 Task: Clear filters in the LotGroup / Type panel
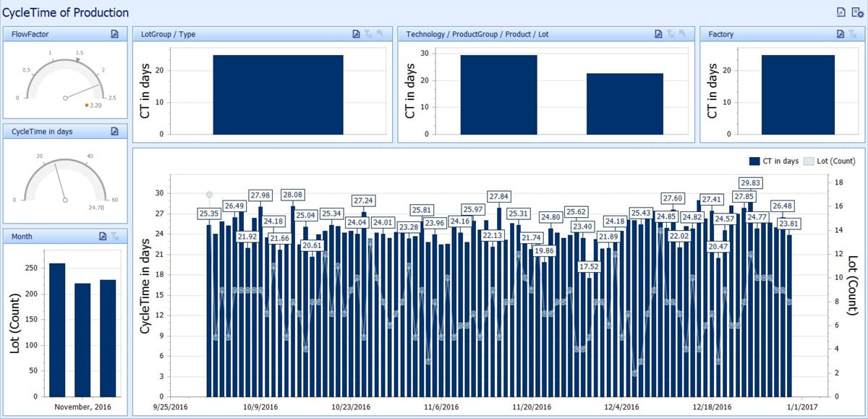point(370,34)
